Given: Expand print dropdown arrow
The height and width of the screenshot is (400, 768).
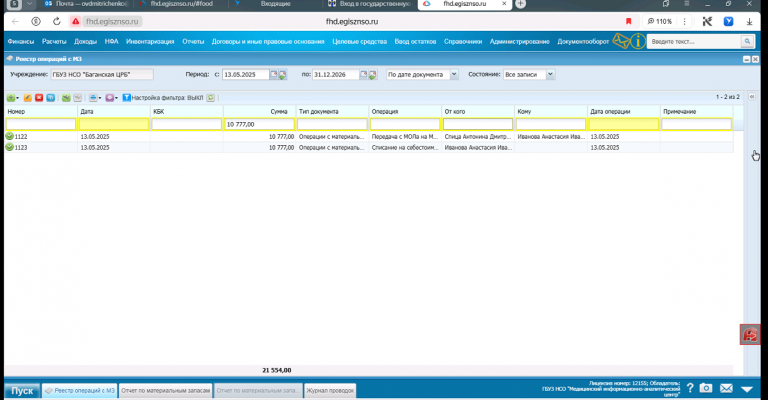Looking at the screenshot, I should pos(100,98).
